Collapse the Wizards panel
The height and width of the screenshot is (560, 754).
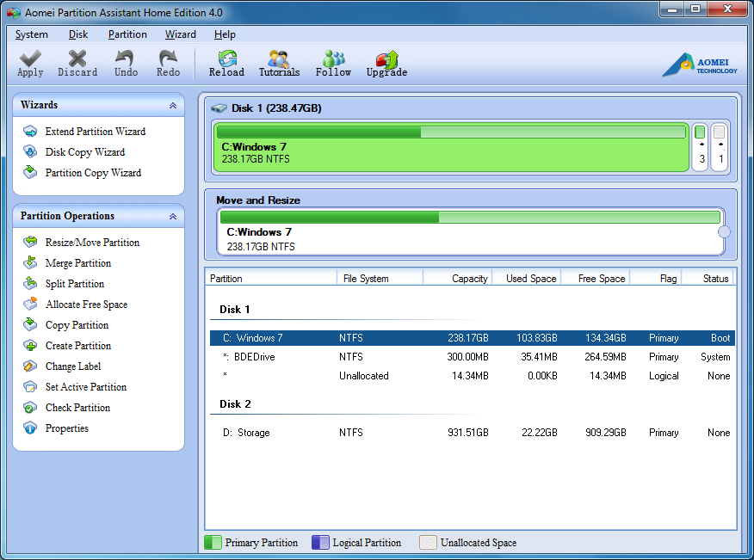173,105
